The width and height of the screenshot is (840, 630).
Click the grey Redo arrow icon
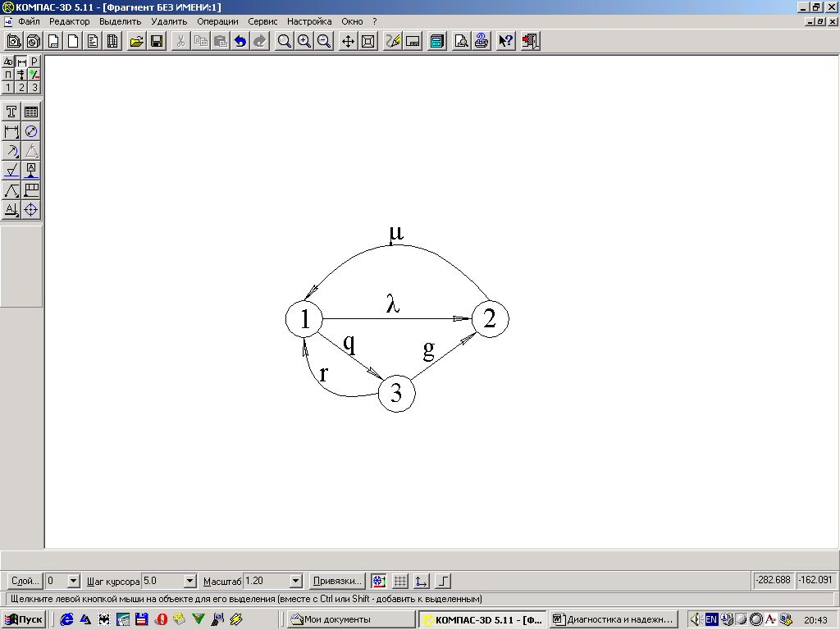tap(260, 41)
